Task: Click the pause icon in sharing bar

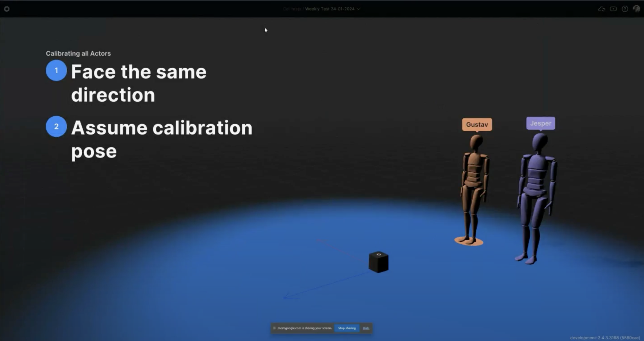Action: point(274,328)
